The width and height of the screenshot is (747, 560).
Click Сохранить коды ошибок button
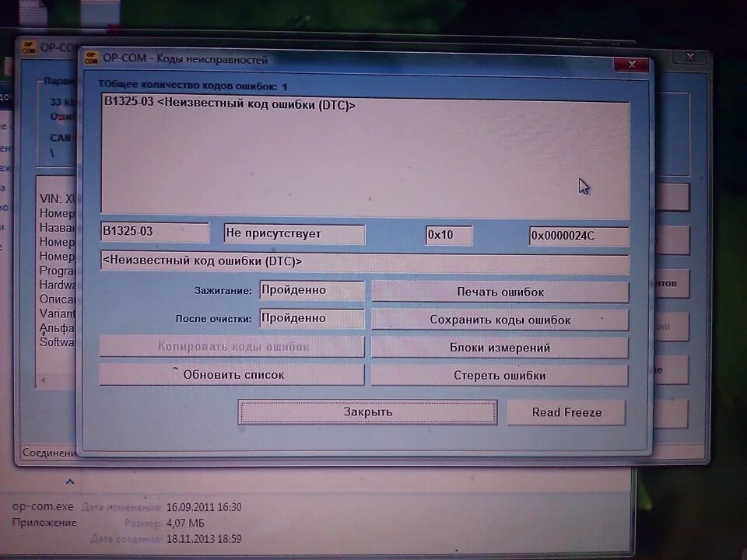click(500, 320)
